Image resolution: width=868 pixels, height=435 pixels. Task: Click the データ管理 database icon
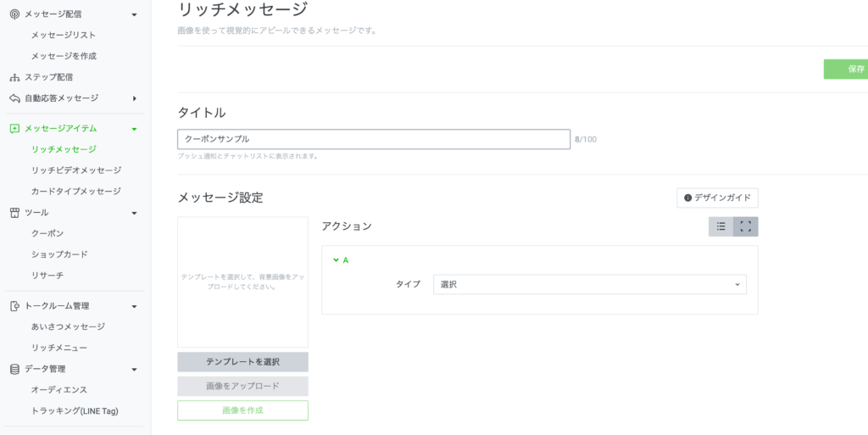[14, 369]
